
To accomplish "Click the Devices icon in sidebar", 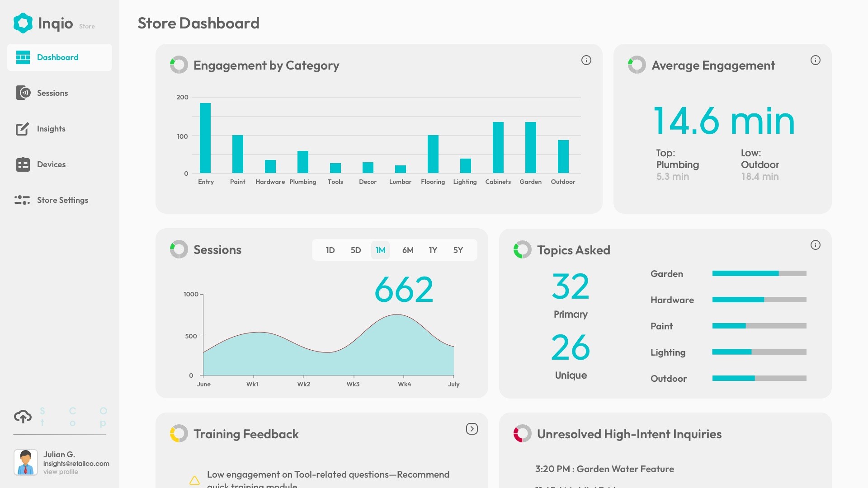I will tap(23, 164).
